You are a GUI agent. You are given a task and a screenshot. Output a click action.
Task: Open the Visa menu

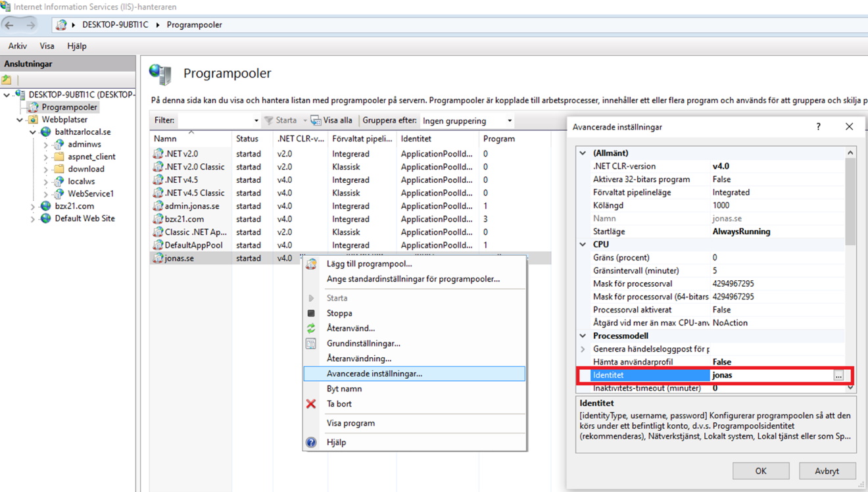(47, 46)
